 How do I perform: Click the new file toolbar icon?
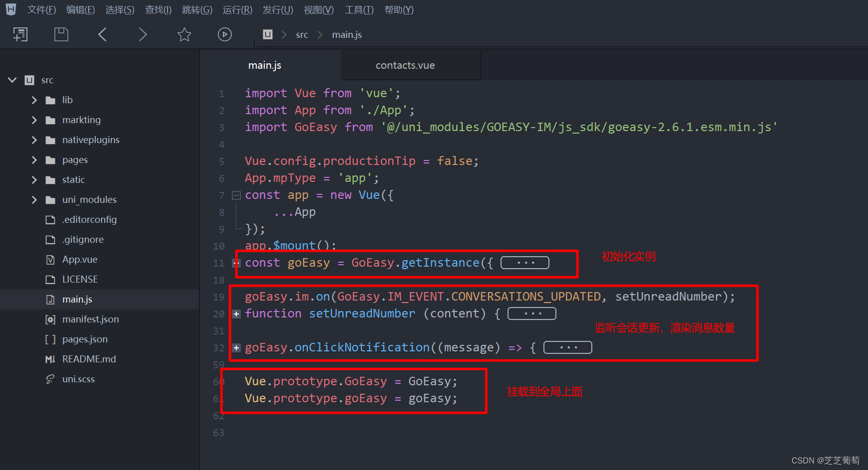[x=20, y=34]
